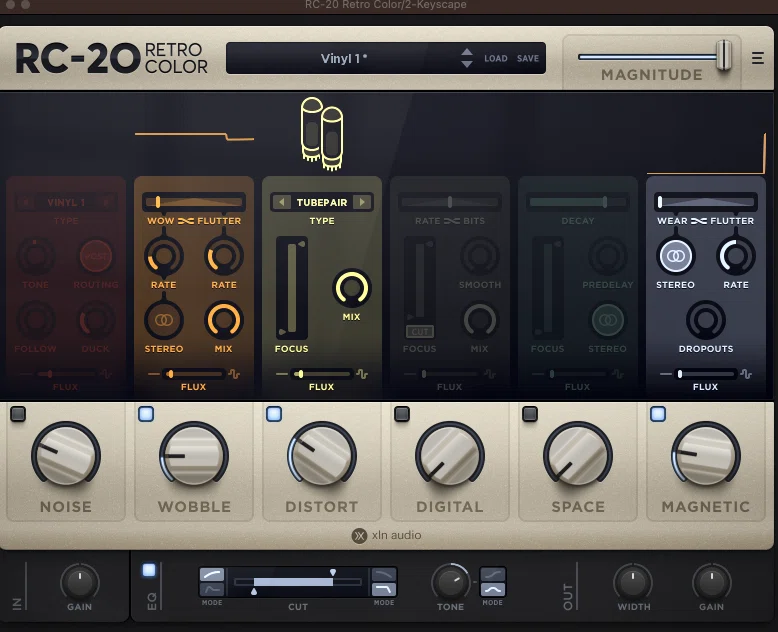The image size is (778, 632).
Task: Click the large MAGNETIC amount knob
Action: (x=706, y=455)
